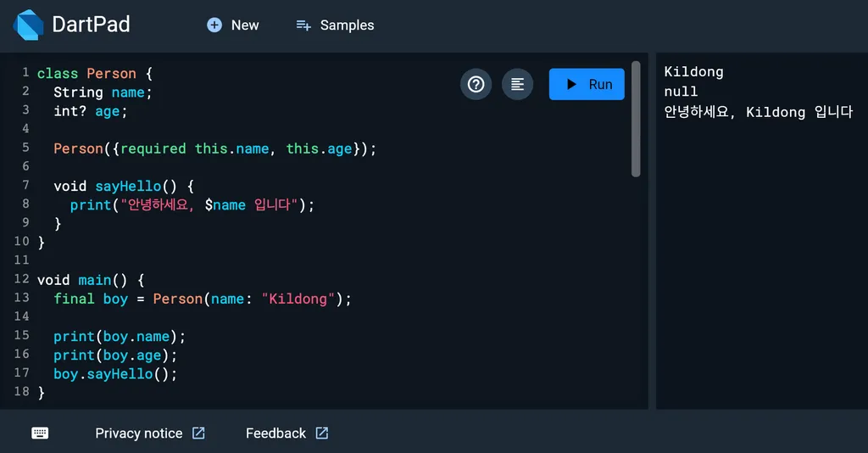Click 'Kildong' in console output

pyautogui.click(x=693, y=71)
